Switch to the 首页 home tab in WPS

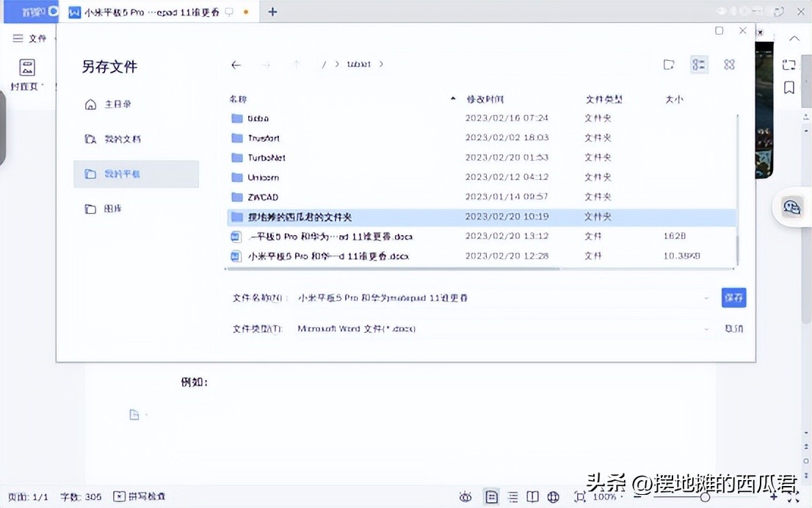pyautogui.click(x=31, y=12)
